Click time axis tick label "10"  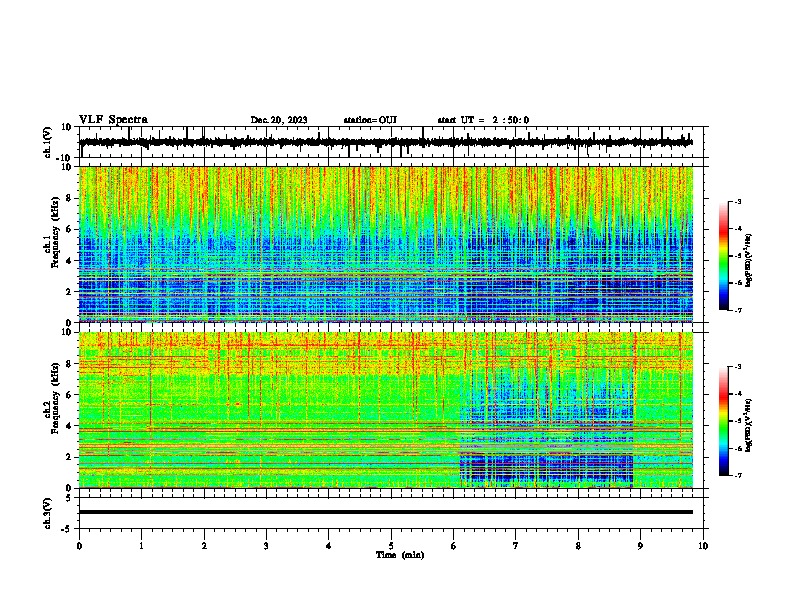pos(703,546)
